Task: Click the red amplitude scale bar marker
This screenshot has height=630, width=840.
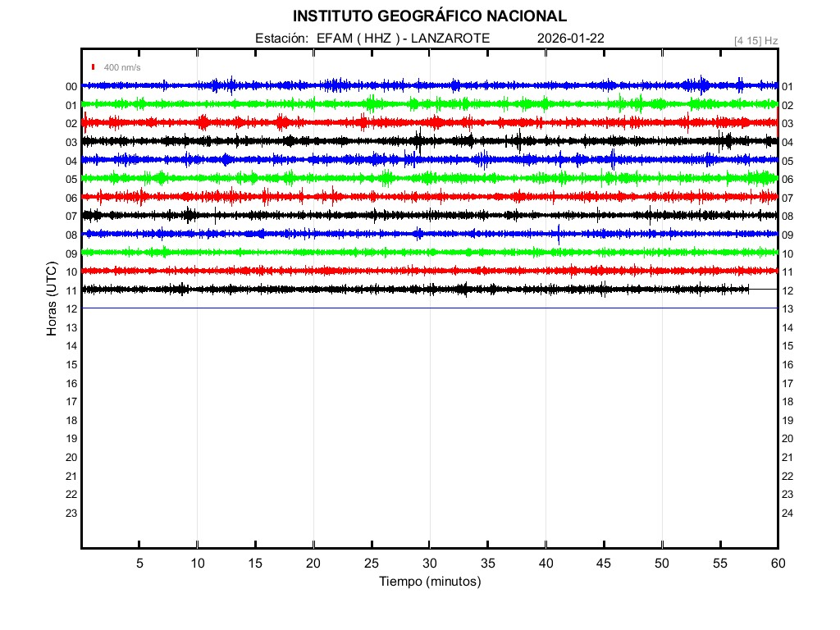Action: tap(94, 67)
